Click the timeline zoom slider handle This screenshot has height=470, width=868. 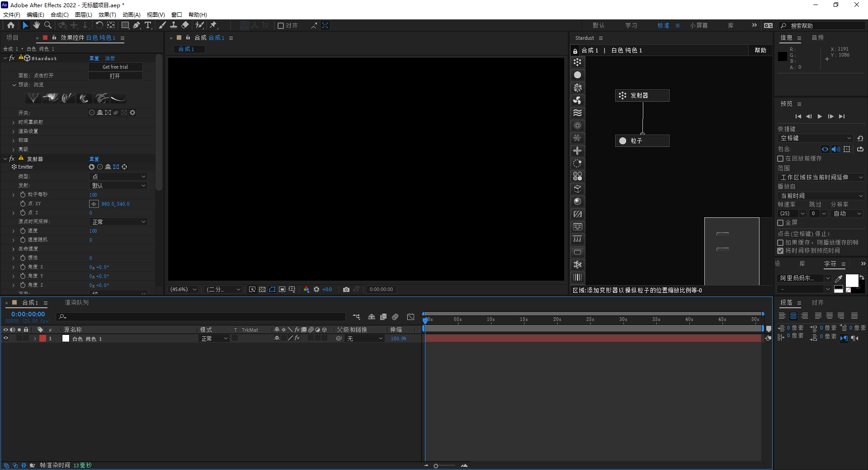[436, 465]
